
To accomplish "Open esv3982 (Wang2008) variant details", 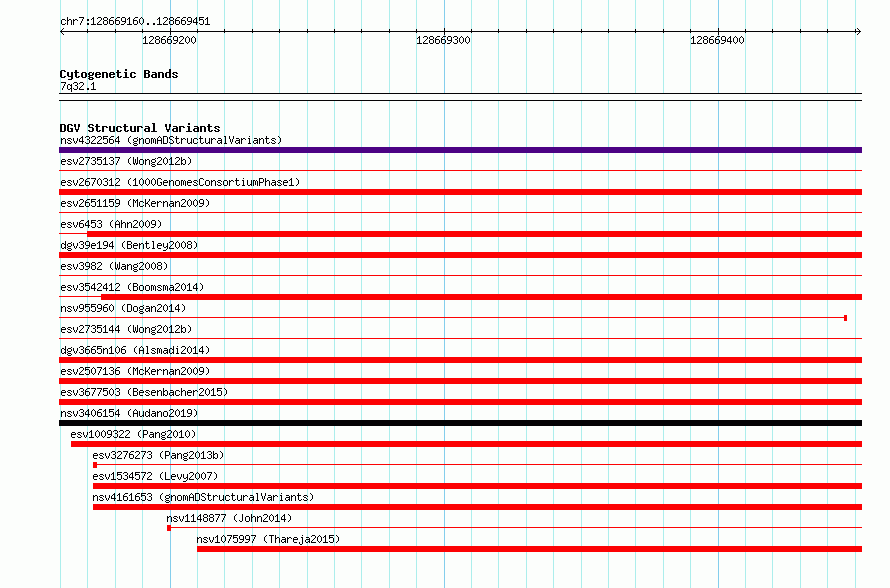I will click(114, 266).
